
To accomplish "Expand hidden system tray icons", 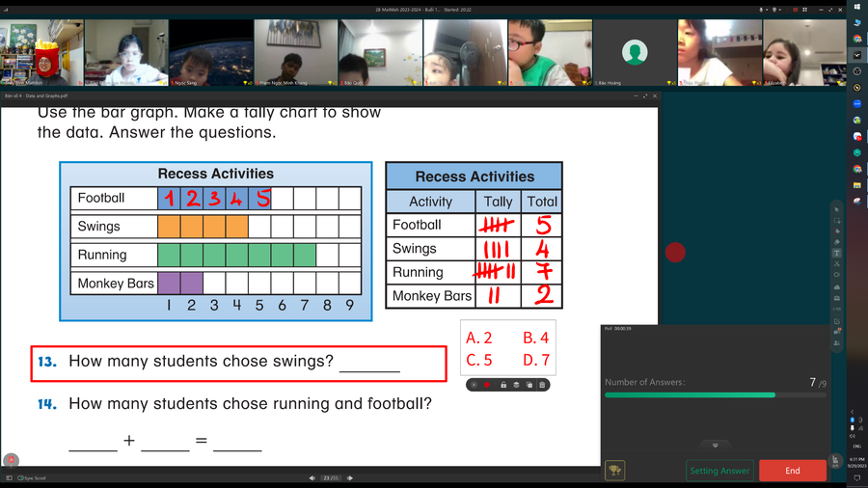I will coord(852,412).
